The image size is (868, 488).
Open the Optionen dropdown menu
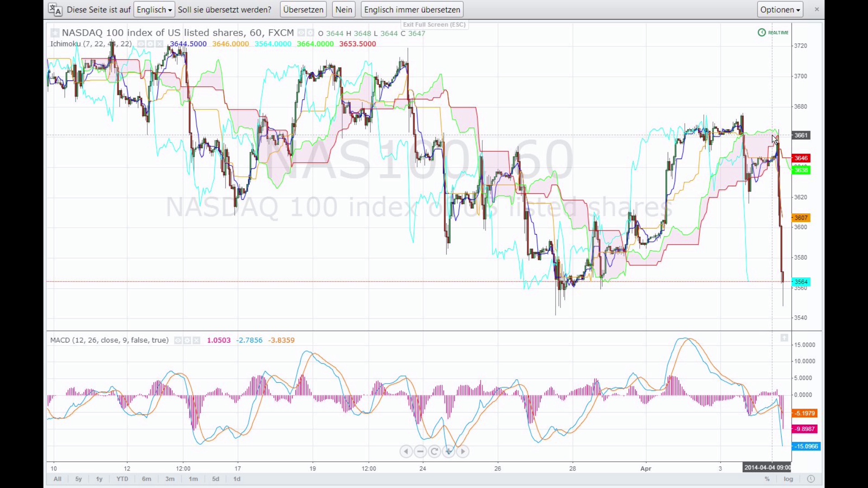pyautogui.click(x=780, y=9)
